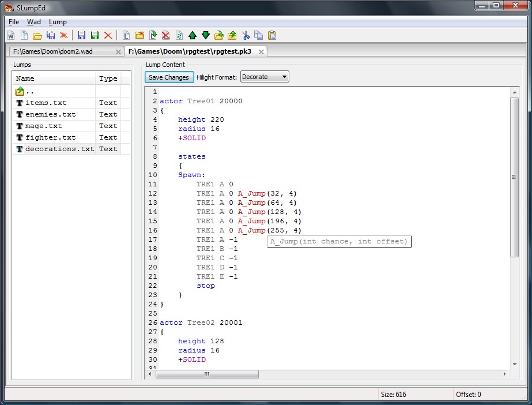
Task: Click the green floppy save-as icon
Action: (95, 35)
